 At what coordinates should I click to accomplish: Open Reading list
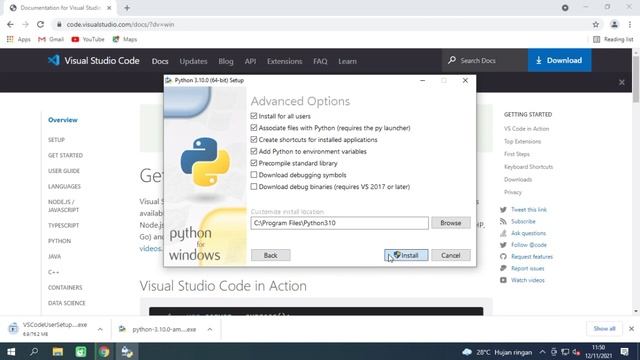(x=613, y=39)
